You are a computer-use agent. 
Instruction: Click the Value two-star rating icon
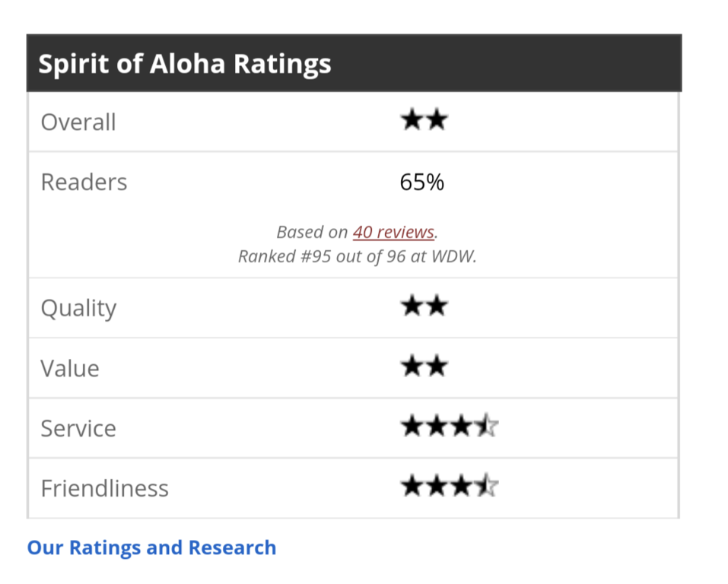click(424, 367)
